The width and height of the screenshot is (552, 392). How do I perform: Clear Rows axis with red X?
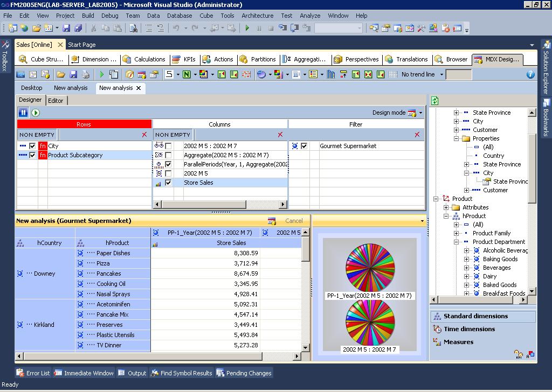point(144,135)
